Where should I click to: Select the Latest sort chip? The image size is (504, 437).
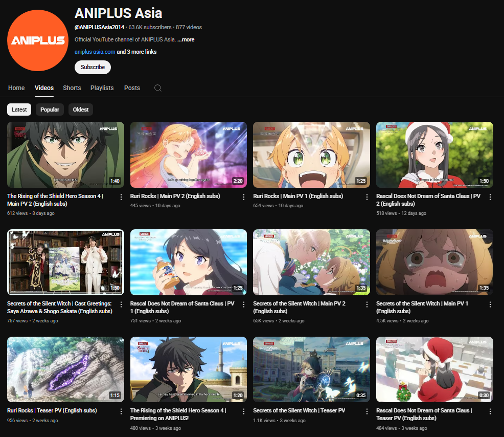19,110
